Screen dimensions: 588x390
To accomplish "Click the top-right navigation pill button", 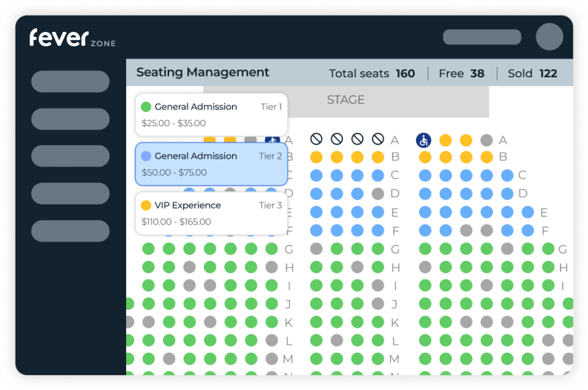I will pyautogui.click(x=482, y=37).
